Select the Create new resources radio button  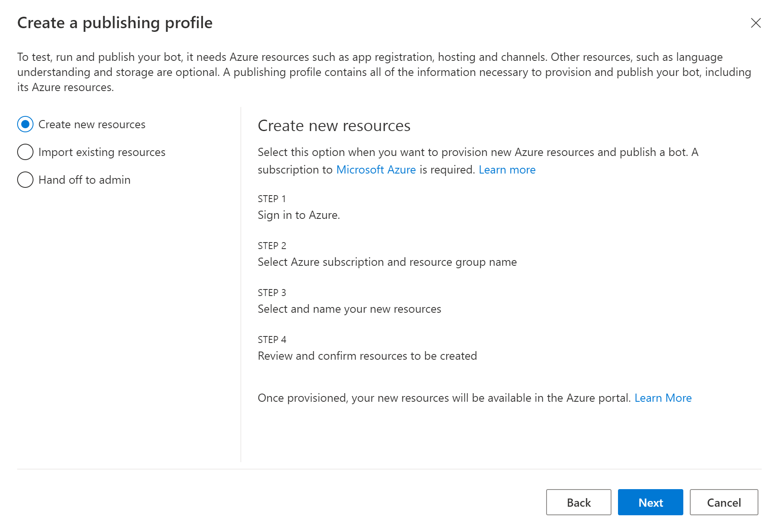[x=25, y=125]
